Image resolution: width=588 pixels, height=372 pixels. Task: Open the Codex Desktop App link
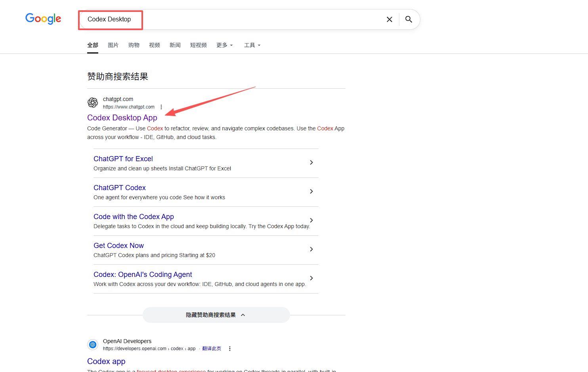pyautogui.click(x=122, y=118)
